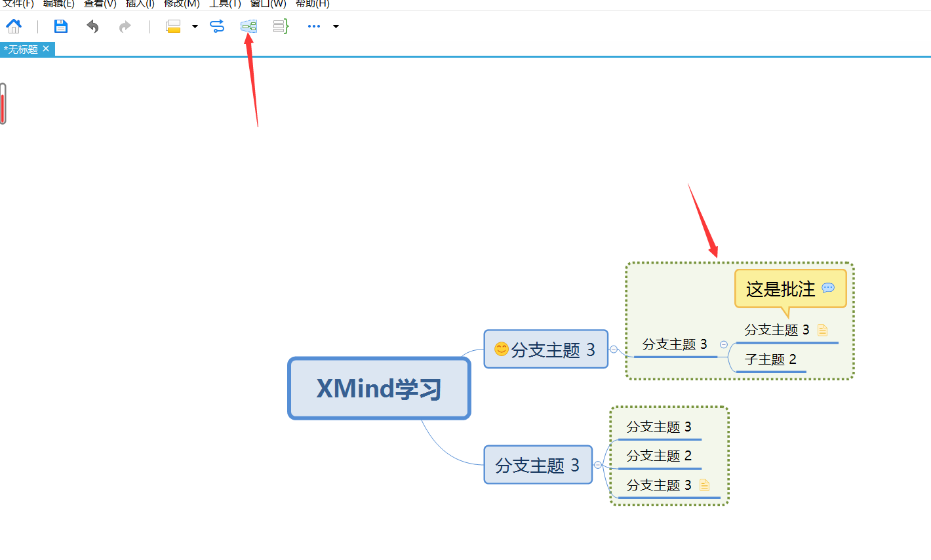
Task: Click the smiley emoji on 分支主题 3
Action: click(500, 350)
